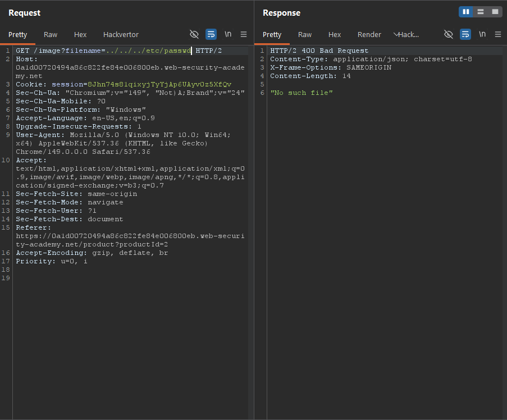Image resolution: width=507 pixels, height=420 pixels.
Task: Switch to the Request Raw tab
Action: [x=51, y=35]
